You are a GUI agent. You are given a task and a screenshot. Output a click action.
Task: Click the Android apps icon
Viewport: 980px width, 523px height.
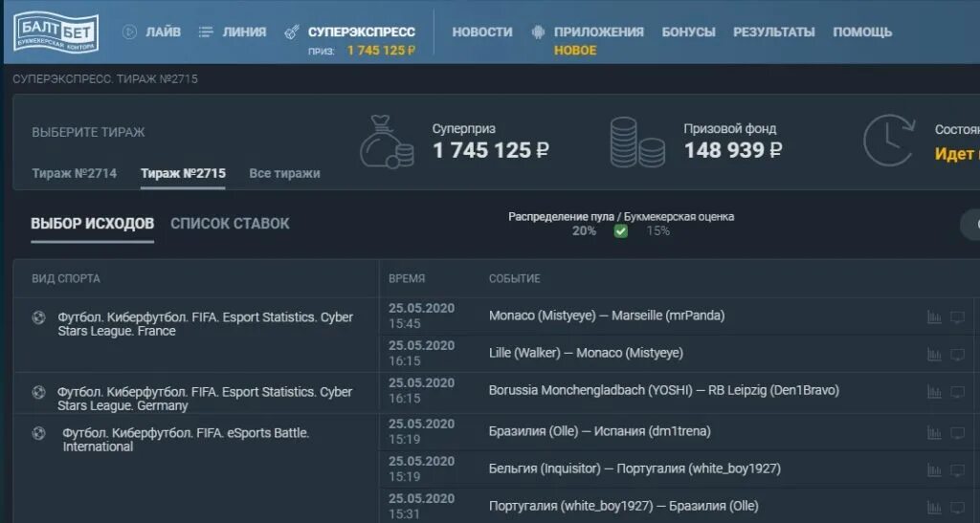coord(538,33)
